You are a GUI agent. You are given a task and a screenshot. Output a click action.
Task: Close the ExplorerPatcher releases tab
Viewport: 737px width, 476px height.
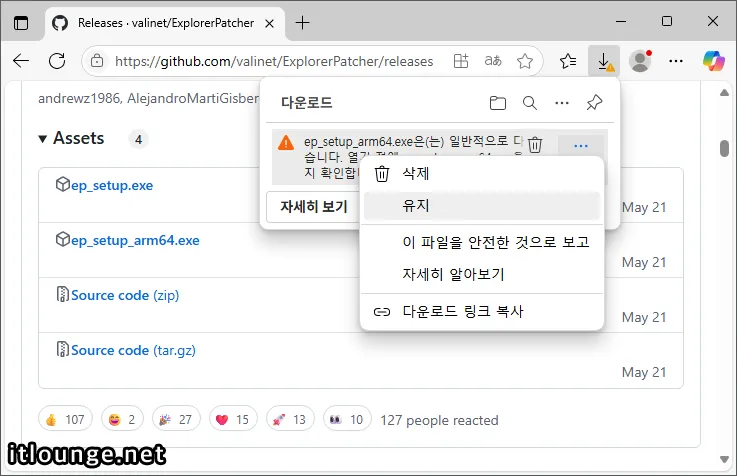pyautogui.click(x=269, y=23)
